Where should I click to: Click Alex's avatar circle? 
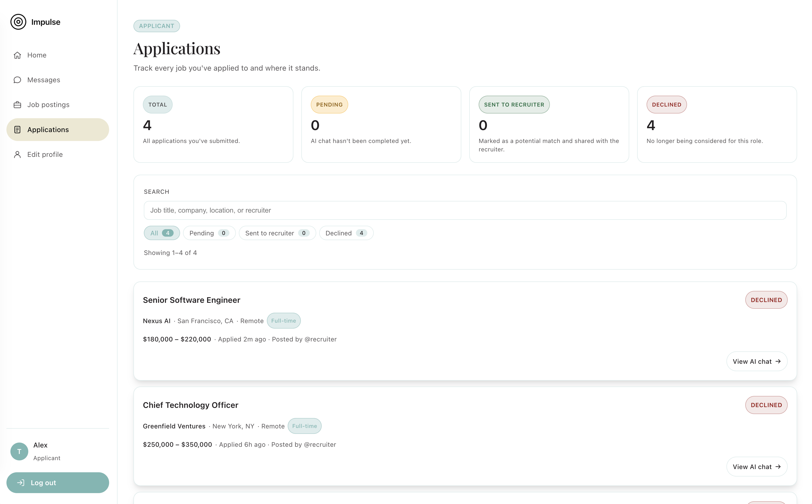click(19, 451)
